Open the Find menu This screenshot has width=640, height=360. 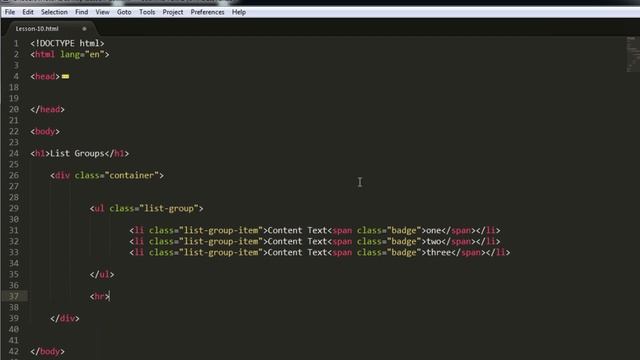point(82,12)
